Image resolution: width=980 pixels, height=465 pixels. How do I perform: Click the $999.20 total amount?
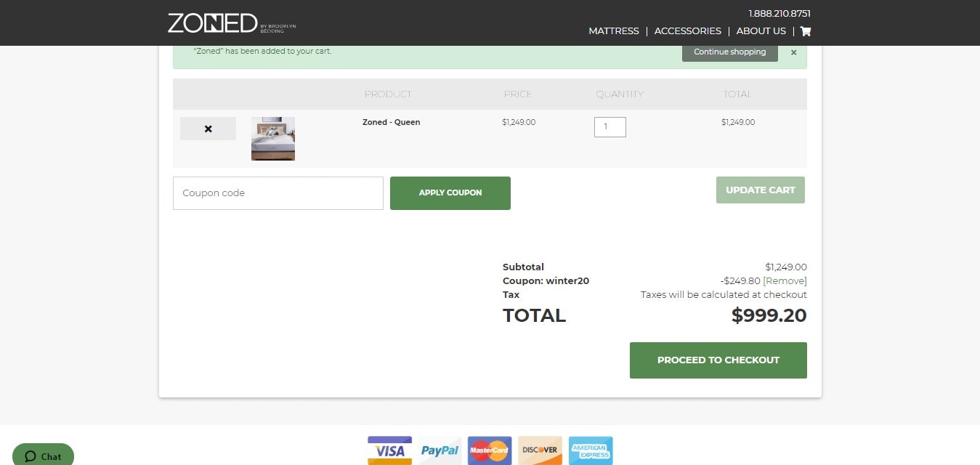[x=769, y=315]
